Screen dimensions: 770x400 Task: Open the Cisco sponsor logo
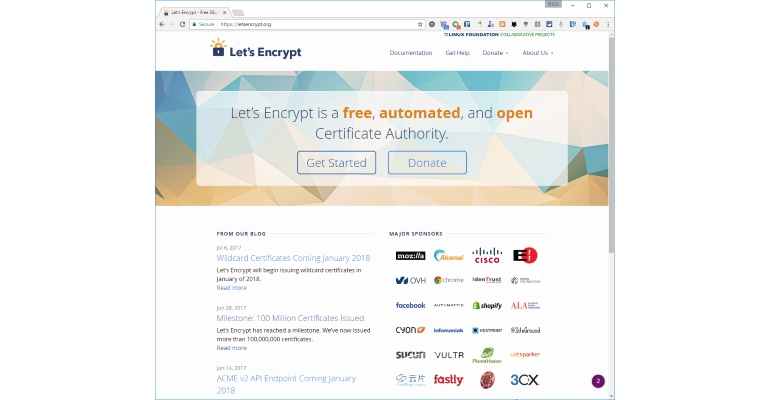[487, 255]
